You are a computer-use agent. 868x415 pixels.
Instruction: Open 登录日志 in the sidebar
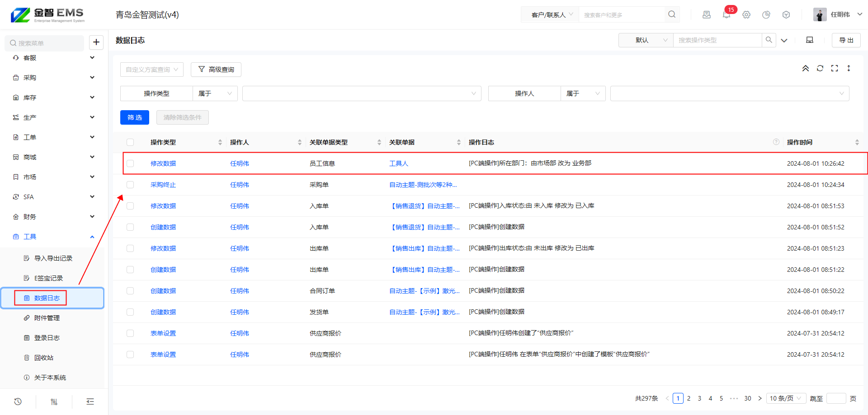[47, 338]
